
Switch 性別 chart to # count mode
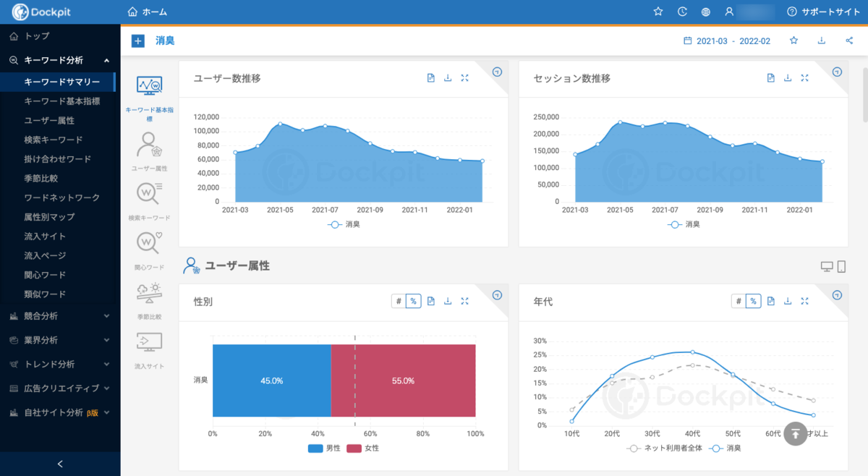(398, 301)
